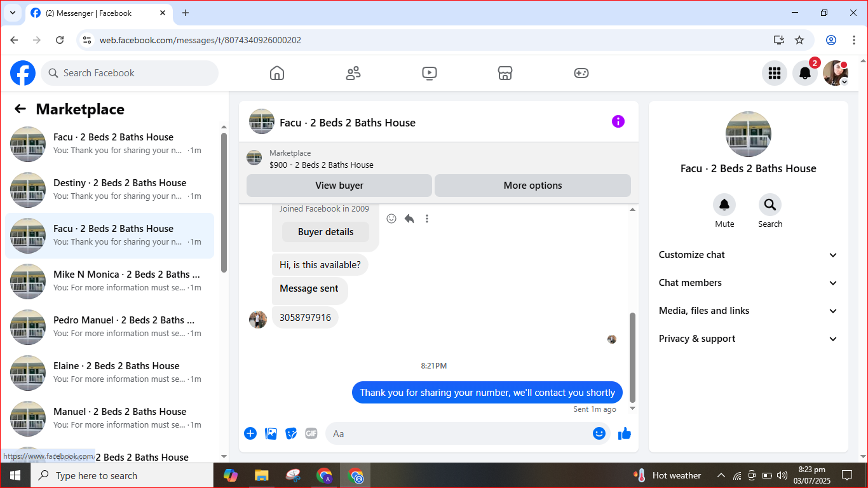Click the browser address bar URL

tap(200, 40)
